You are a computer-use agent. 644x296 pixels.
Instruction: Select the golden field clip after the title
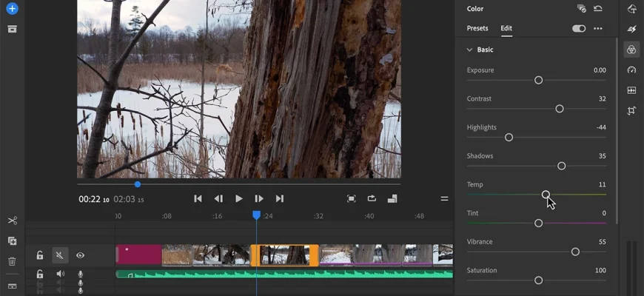coord(178,255)
